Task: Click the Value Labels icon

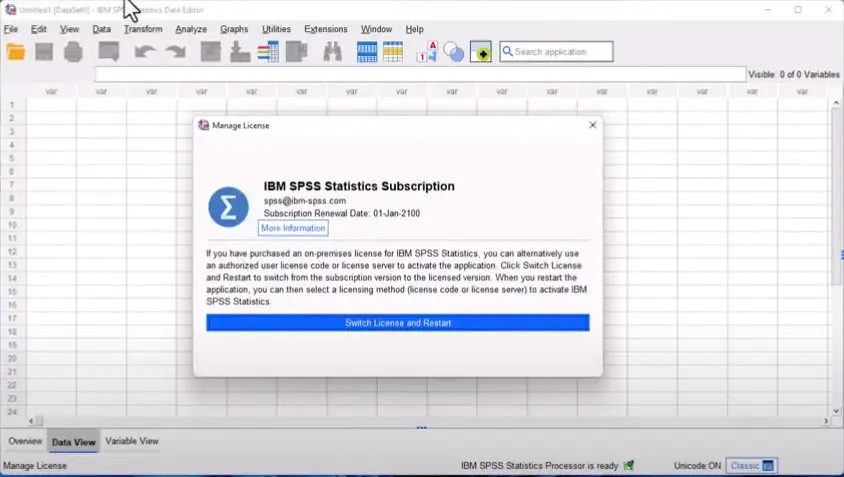Action: (x=427, y=52)
